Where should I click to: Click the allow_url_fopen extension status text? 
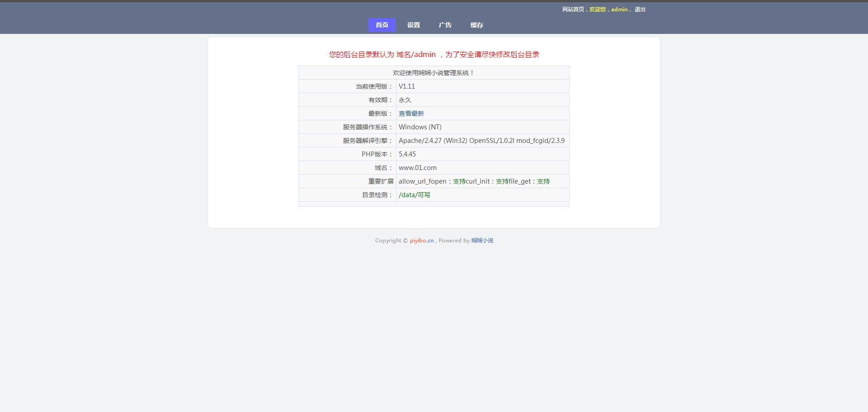422,181
